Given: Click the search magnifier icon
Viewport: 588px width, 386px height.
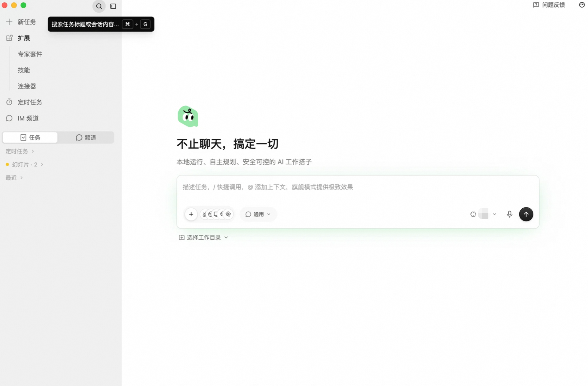Looking at the screenshot, I should (99, 6).
